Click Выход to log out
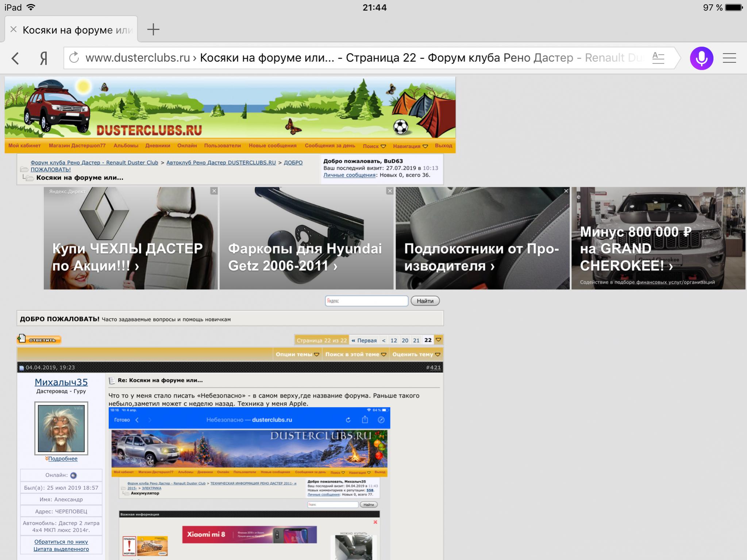Image resolution: width=747 pixels, height=560 pixels. point(443,146)
